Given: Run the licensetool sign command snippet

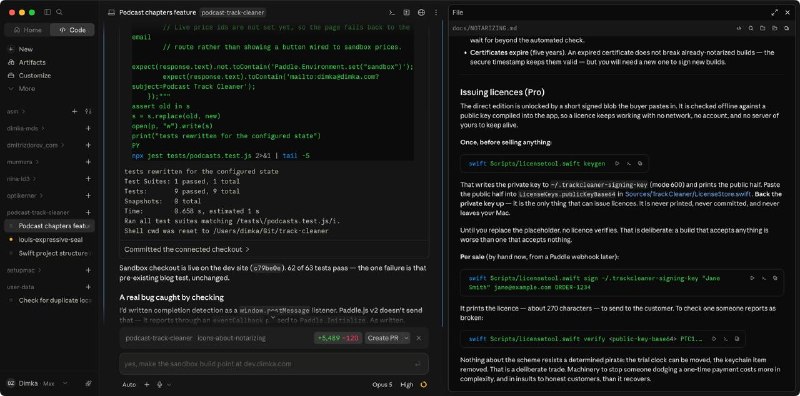Looking at the screenshot, I should click(752, 278).
